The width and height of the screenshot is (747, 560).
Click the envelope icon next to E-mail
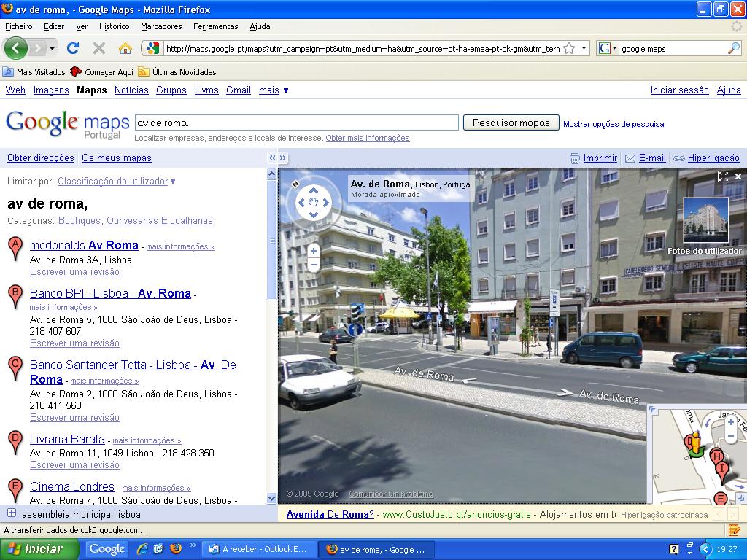click(x=630, y=158)
